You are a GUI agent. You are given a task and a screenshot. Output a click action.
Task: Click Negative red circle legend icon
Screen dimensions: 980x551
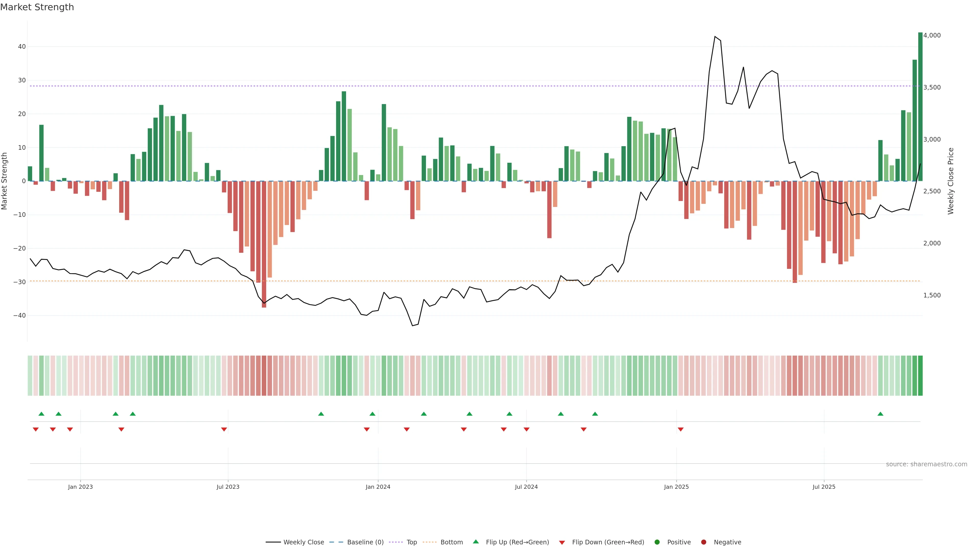click(x=703, y=542)
